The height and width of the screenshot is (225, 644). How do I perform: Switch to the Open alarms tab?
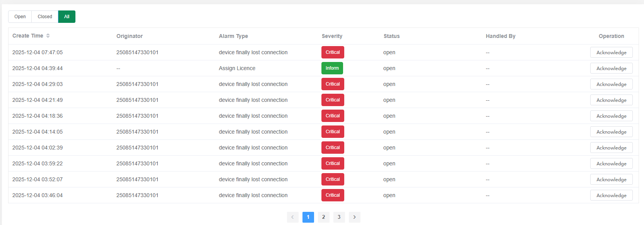[x=20, y=17]
